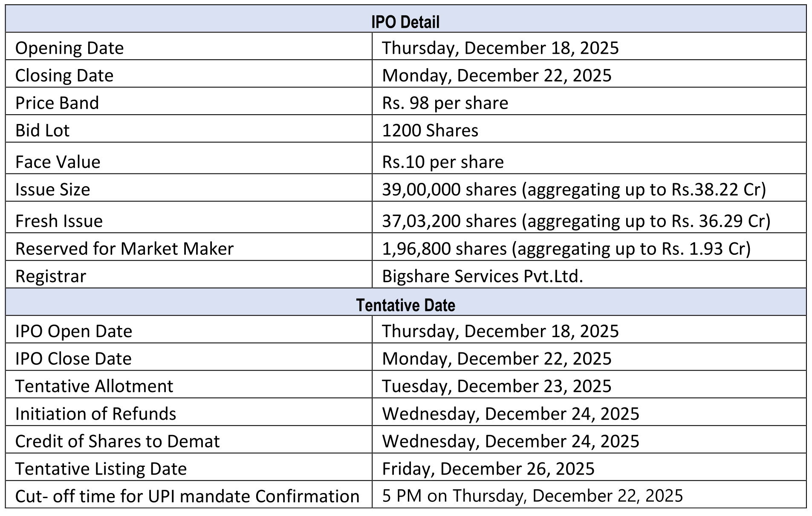
Task: Click the 5 PM on Thursday value cell
Action: (532, 496)
